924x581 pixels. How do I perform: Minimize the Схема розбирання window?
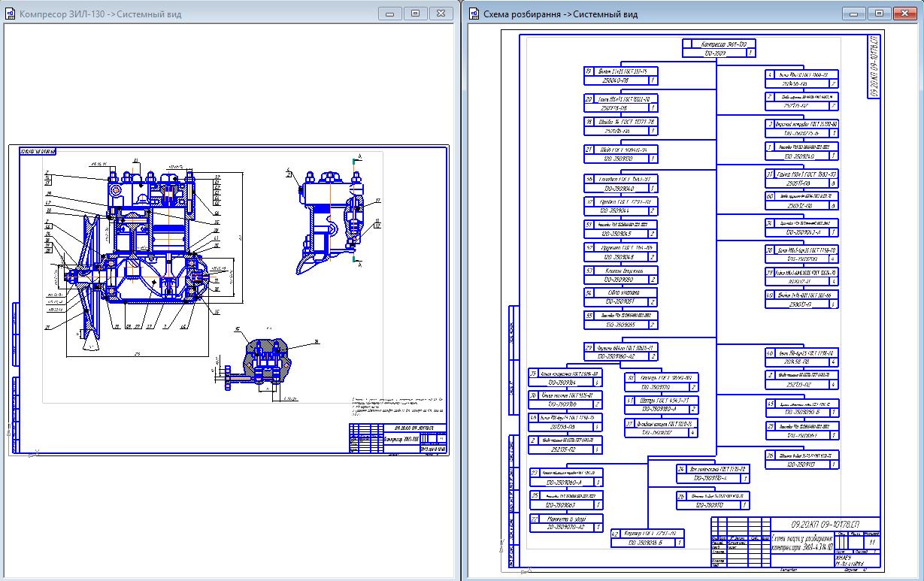pos(855,13)
